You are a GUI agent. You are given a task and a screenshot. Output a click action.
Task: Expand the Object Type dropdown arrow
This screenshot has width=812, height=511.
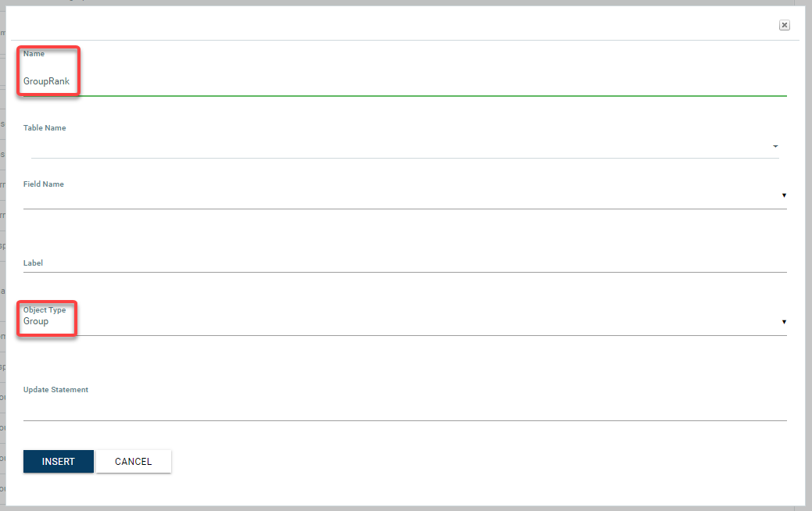pos(783,322)
